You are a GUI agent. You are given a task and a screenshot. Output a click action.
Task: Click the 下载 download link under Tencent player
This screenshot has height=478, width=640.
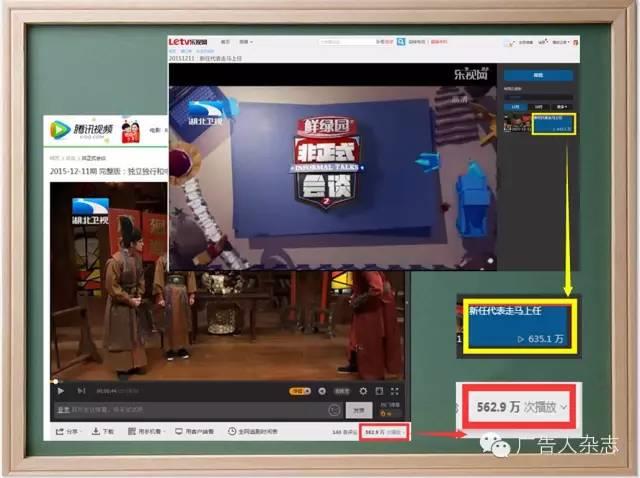(x=103, y=431)
